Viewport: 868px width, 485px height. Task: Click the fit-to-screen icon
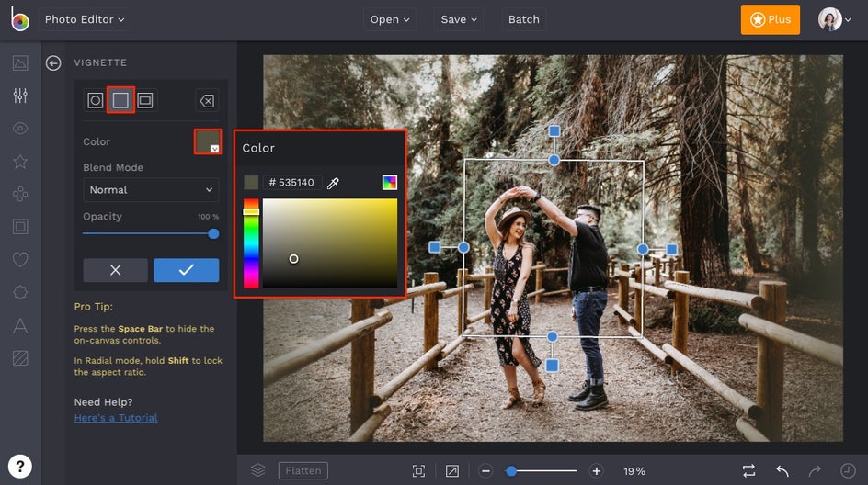[418, 470]
